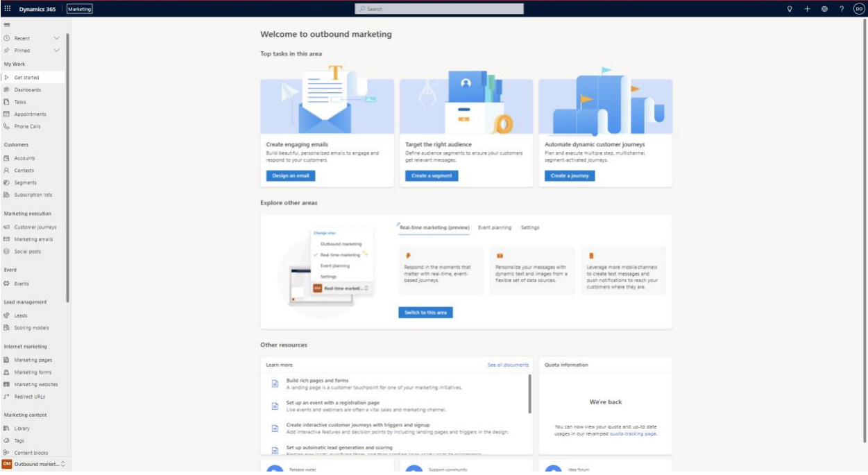Click the lightbulb assistant icon in header
Viewport: 868px width, 475px height.
click(789, 9)
